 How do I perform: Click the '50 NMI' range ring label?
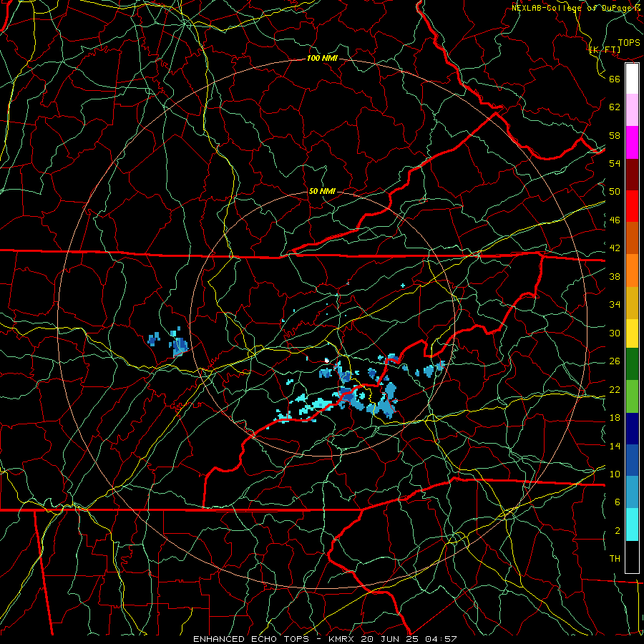pyautogui.click(x=322, y=191)
